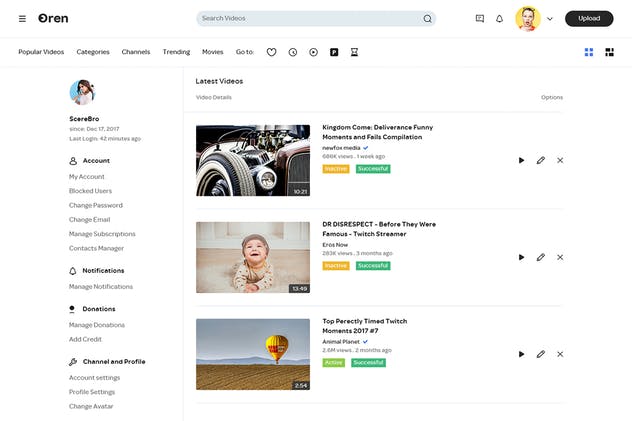Screen dimensions: 632x421
Task: Click the Notifications bell sidebar icon
Action: point(73,271)
